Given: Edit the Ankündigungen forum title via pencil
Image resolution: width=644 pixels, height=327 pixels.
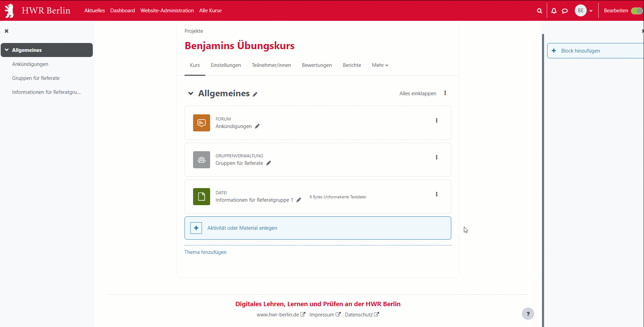Looking at the screenshot, I should click(257, 126).
